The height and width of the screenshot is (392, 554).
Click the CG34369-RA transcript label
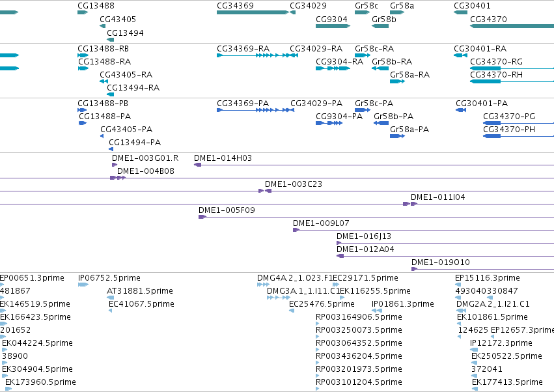click(x=243, y=48)
